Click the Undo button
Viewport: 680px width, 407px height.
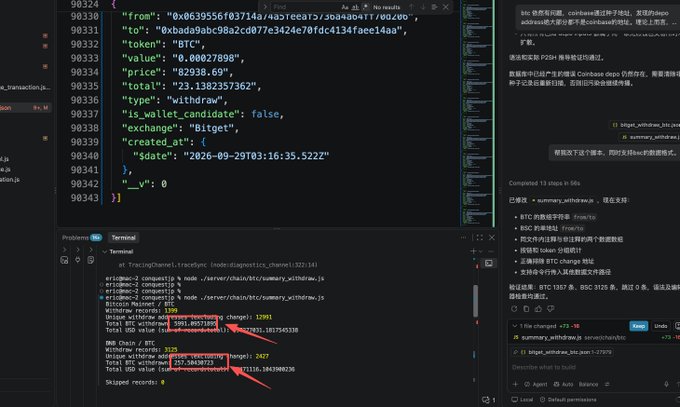click(x=660, y=326)
